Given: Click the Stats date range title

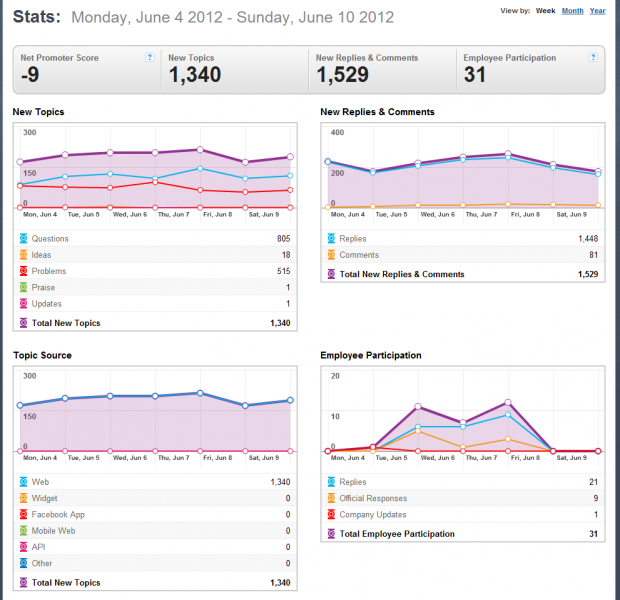Looking at the screenshot, I should 232,17.
